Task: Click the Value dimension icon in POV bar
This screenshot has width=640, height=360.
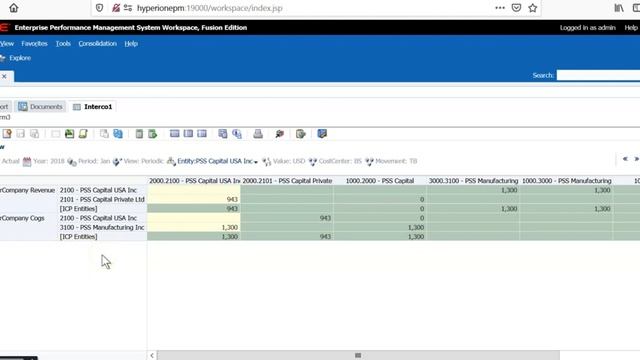Action: (267, 162)
